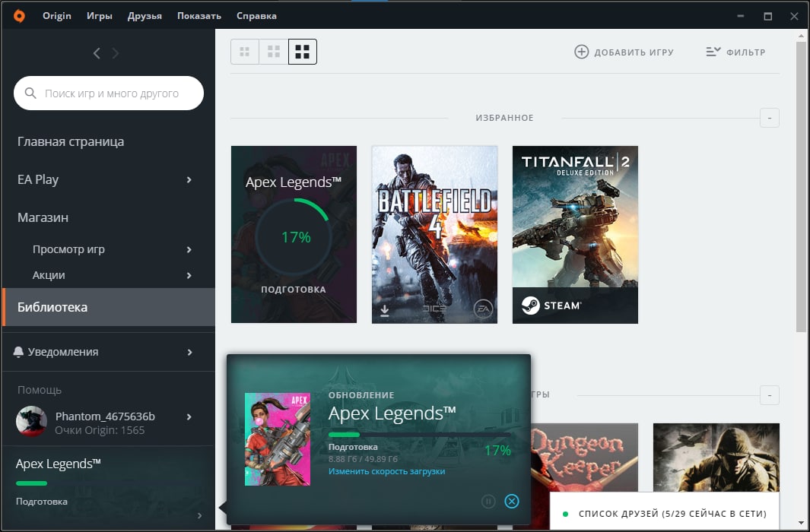This screenshot has height=532, width=810.
Task: Open the soldier-cover game tile
Action: pos(716,458)
